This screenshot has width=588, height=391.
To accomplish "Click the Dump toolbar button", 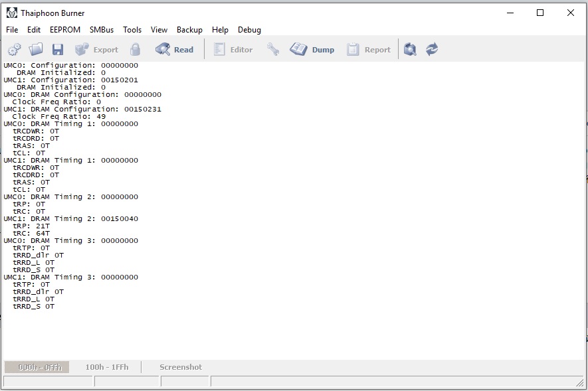I will click(x=312, y=49).
